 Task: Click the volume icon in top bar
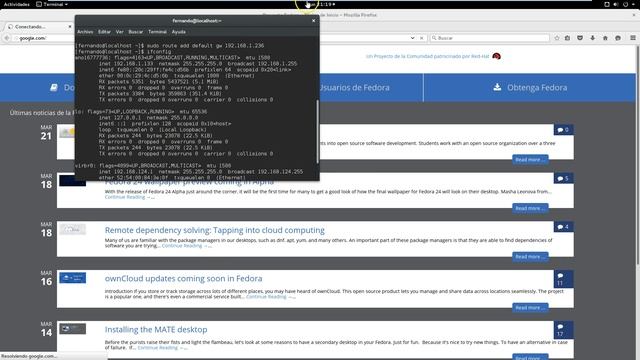[x=616, y=4]
